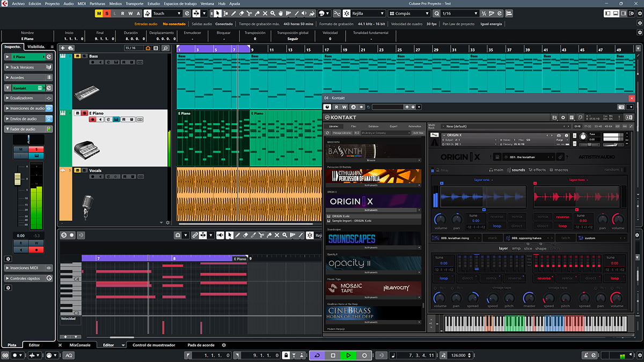Image resolution: width=644 pixels, height=362 pixels.
Task: Click Manage Libraries in Kontakt browser
Action: (341, 132)
